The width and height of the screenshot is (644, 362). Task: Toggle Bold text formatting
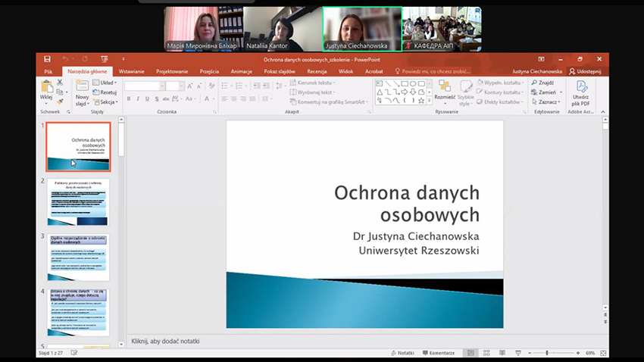pyautogui.click(x=129, y=99)
